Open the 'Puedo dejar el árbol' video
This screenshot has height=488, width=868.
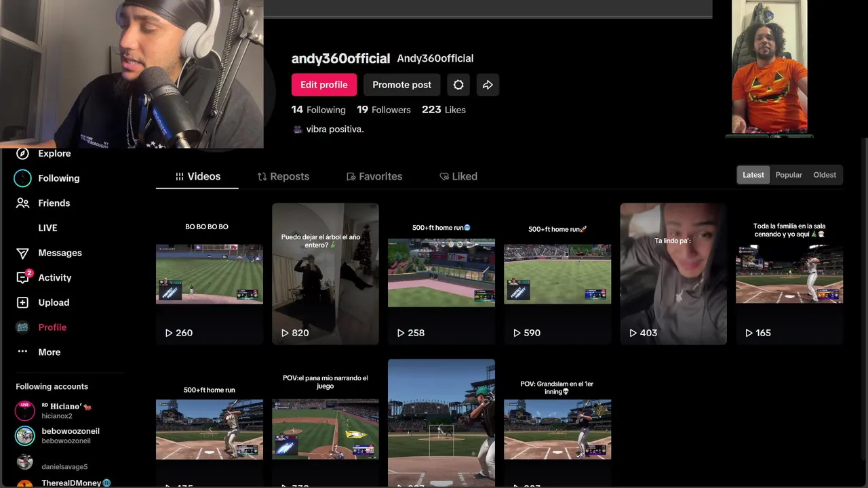pos(325,274)
